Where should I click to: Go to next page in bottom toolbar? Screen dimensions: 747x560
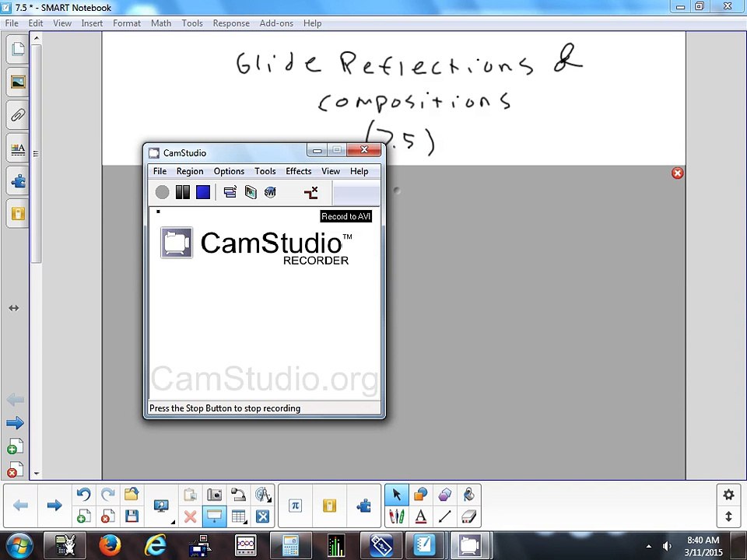[x=54, y=506]
